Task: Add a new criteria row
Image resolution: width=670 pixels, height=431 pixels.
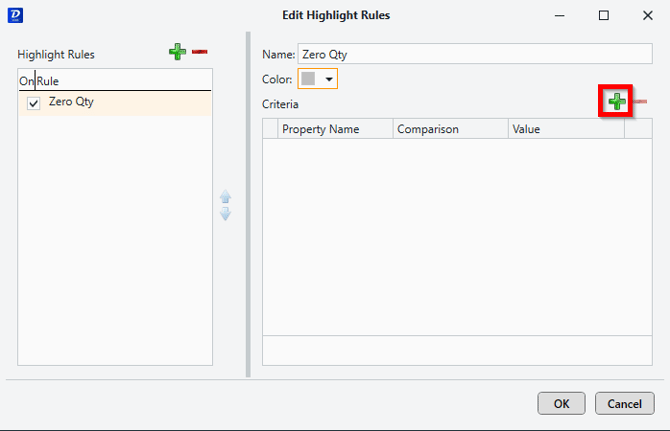Action: (617, 101)
